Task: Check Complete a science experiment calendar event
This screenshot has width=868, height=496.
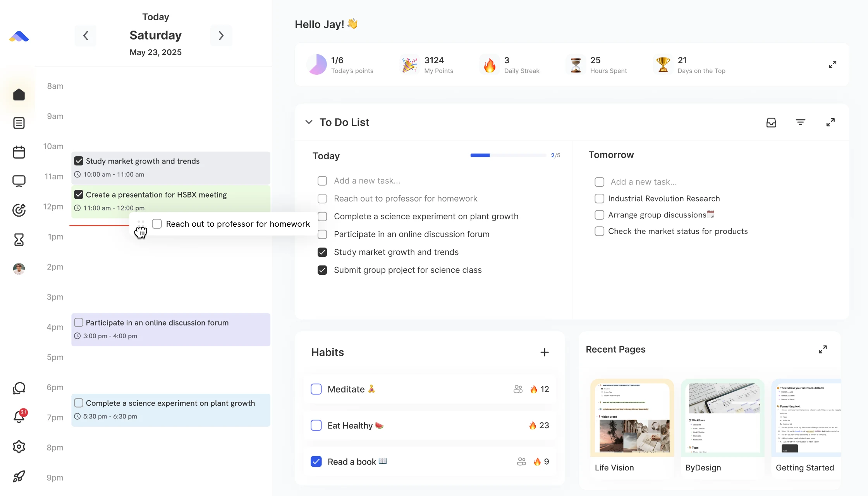Action: pos(79,403)
